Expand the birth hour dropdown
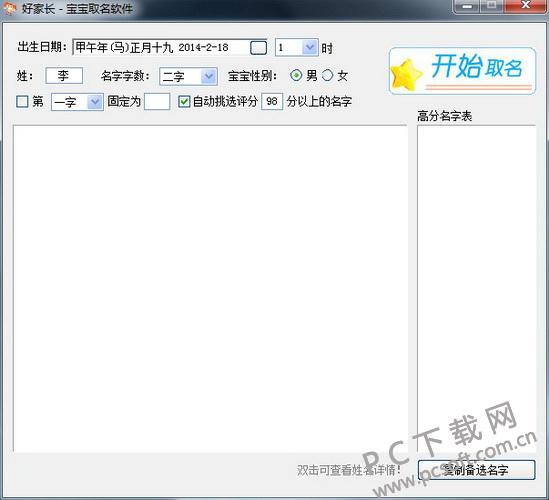 coord(310,47)
